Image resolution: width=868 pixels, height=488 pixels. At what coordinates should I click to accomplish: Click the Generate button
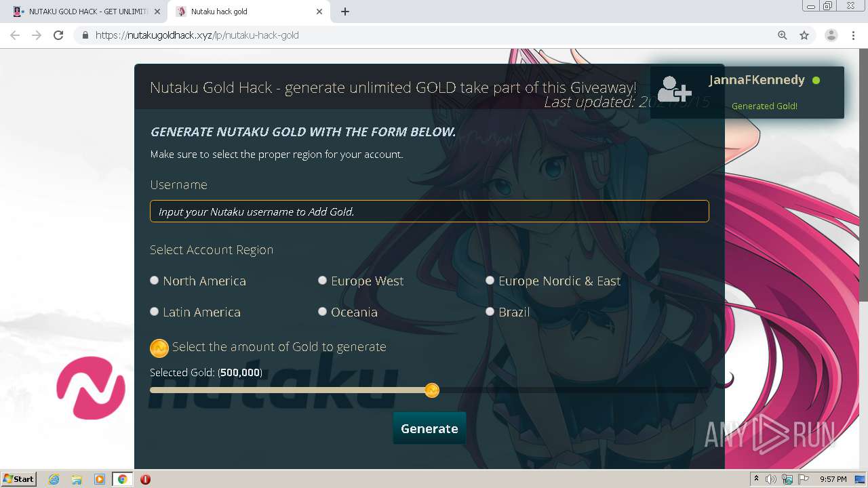429,428
